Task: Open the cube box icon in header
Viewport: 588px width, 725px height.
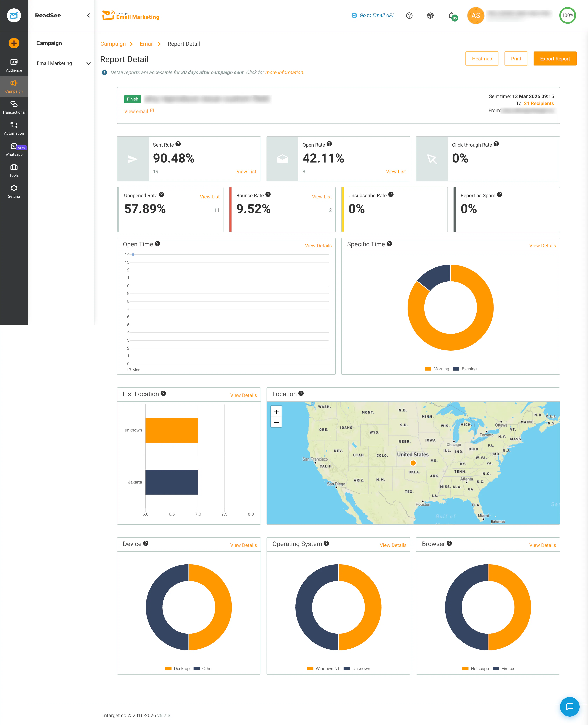Action: click(x=430, y=16)
